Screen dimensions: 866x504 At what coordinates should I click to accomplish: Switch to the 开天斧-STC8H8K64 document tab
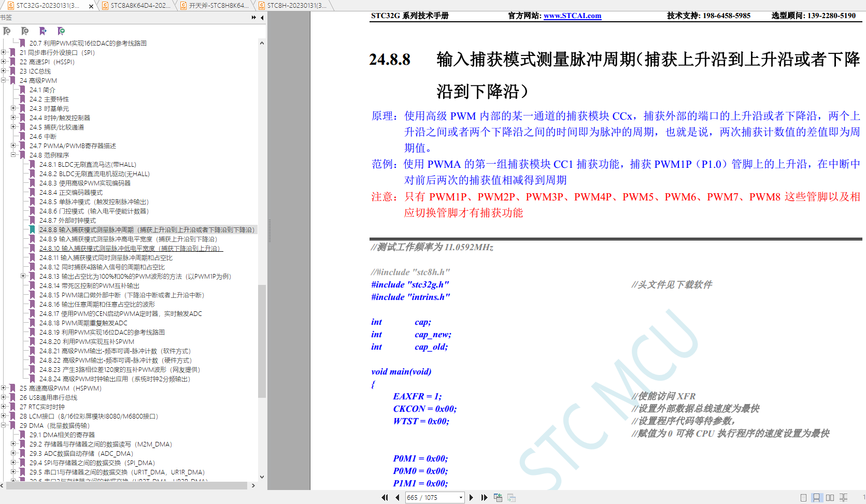[217, 6]
